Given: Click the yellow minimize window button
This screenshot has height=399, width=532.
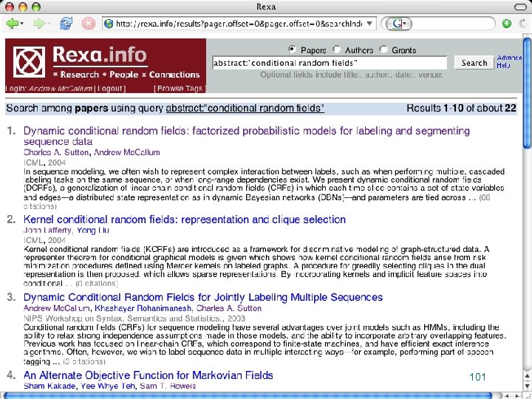Looking at the screenshot, I should coord(23,7).
